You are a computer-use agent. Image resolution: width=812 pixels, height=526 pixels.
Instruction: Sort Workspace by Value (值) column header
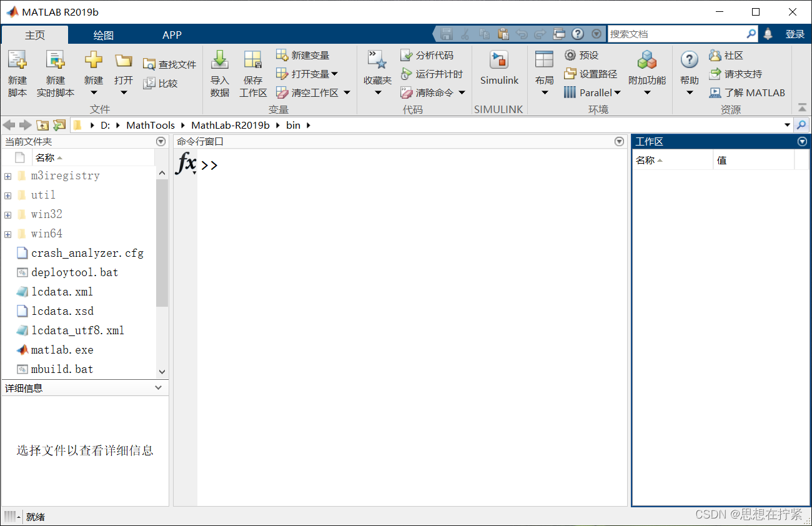tap(754, 161)
